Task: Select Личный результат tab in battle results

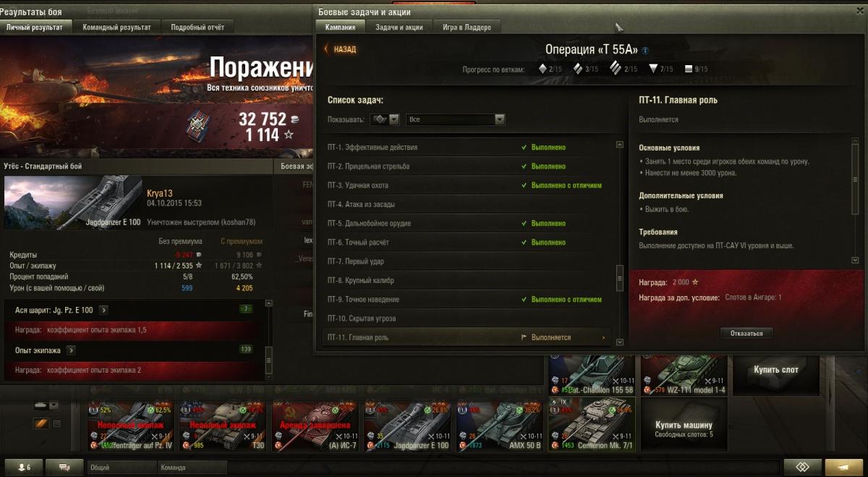Action: pos(34,27)
